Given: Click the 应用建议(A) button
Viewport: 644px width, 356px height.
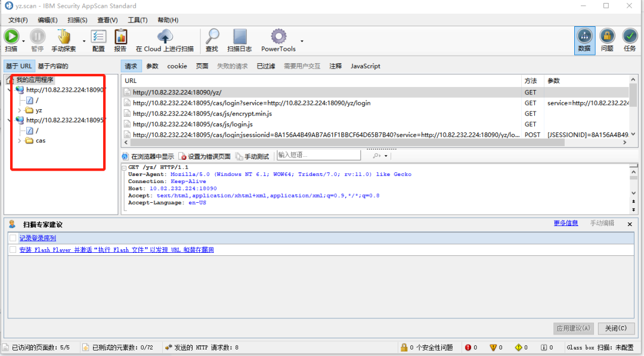Looking at the screenshot, I should pos(574,328).
